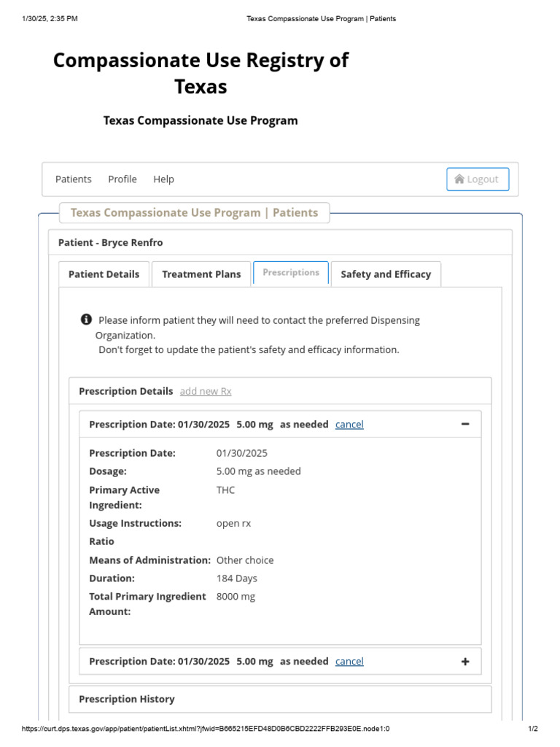Open the Help menu
This screenshot has height=747, width=560.
pyautogui.click(x=163, y=179)
